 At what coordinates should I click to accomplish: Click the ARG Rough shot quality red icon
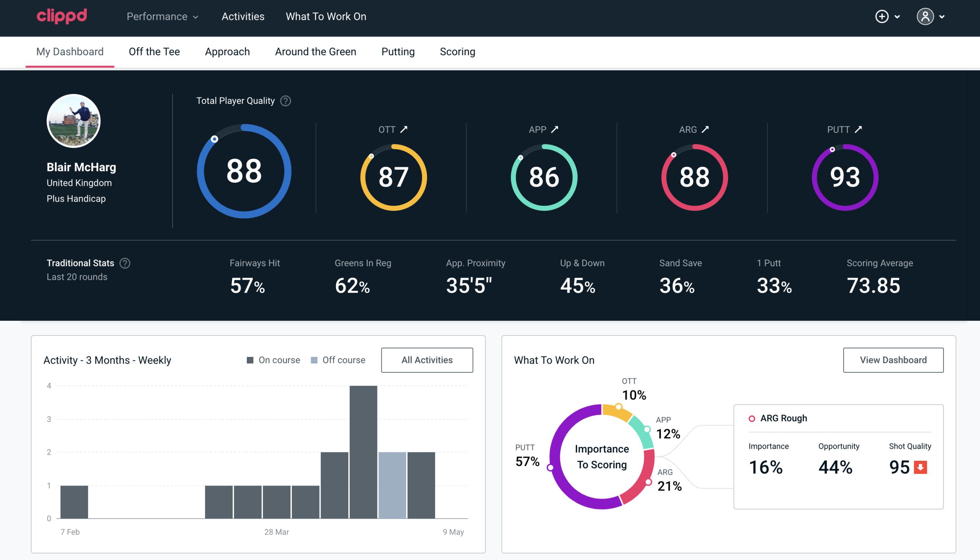pos(920,466)
